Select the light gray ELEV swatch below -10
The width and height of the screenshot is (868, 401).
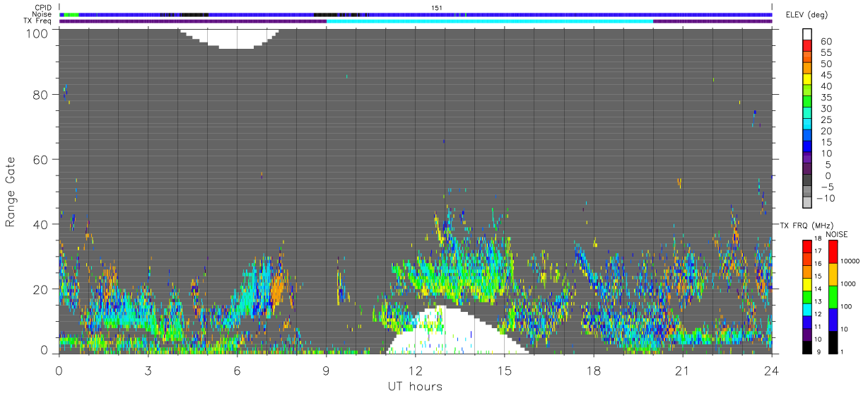coord(808,202)
